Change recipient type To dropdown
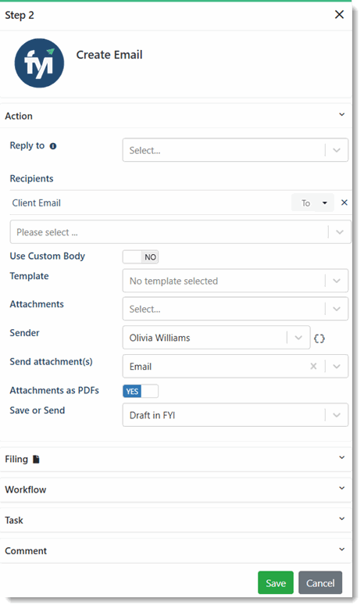Screen dimensions: 364x609 pos(312,202)
